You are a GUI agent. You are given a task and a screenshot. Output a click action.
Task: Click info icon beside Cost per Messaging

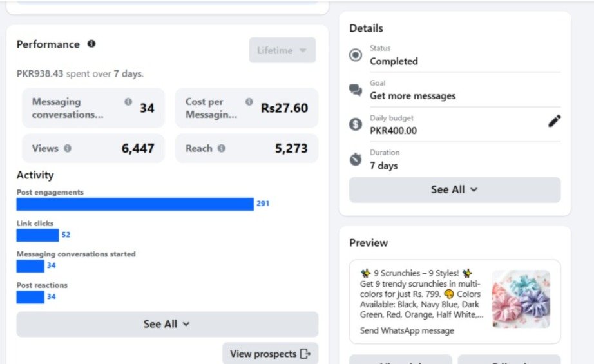click(249, 102)
